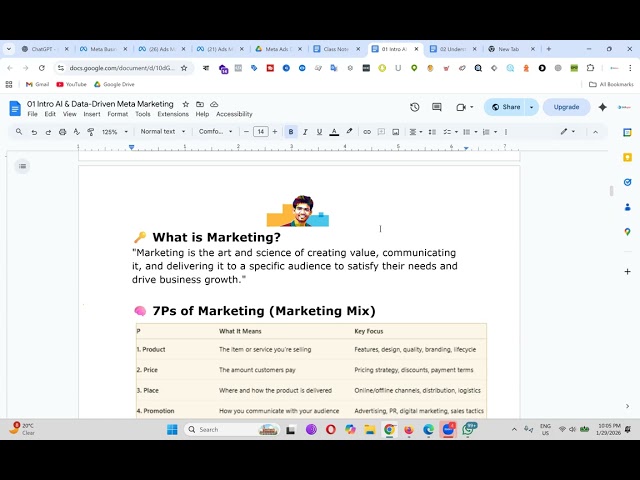Open the bulleted list dropdown
The image size is (640, 480).
(x=470, y=131)
